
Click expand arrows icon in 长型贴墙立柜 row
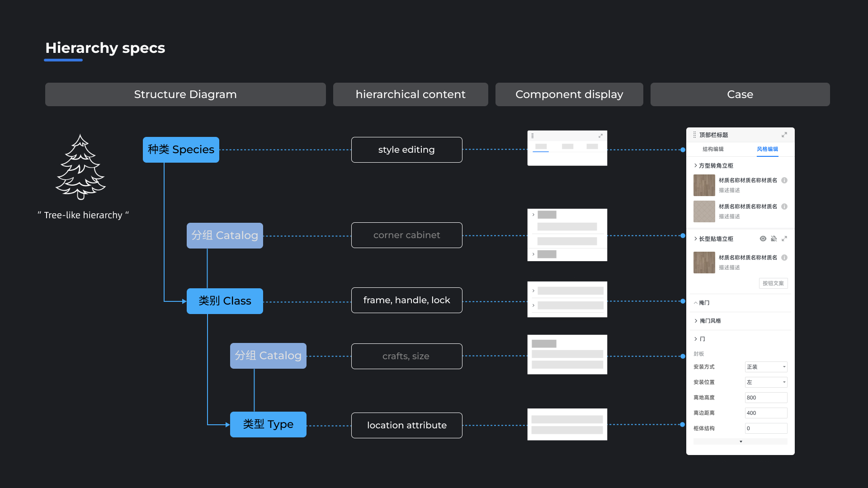[784, 239]
